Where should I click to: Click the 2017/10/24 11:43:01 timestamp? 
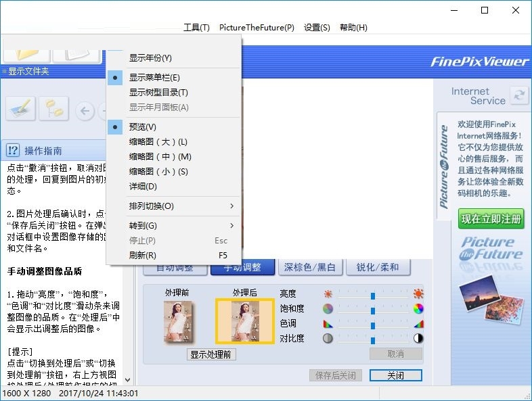(98, 394)
